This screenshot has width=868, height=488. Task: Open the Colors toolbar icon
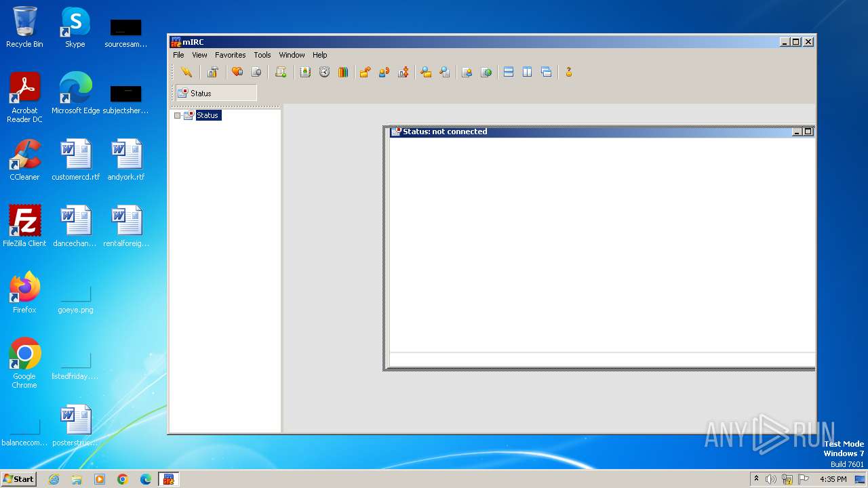(343, 72)
